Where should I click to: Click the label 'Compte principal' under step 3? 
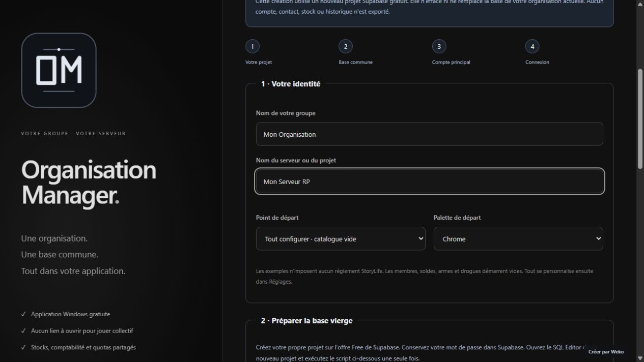click(x=451, y=62)
